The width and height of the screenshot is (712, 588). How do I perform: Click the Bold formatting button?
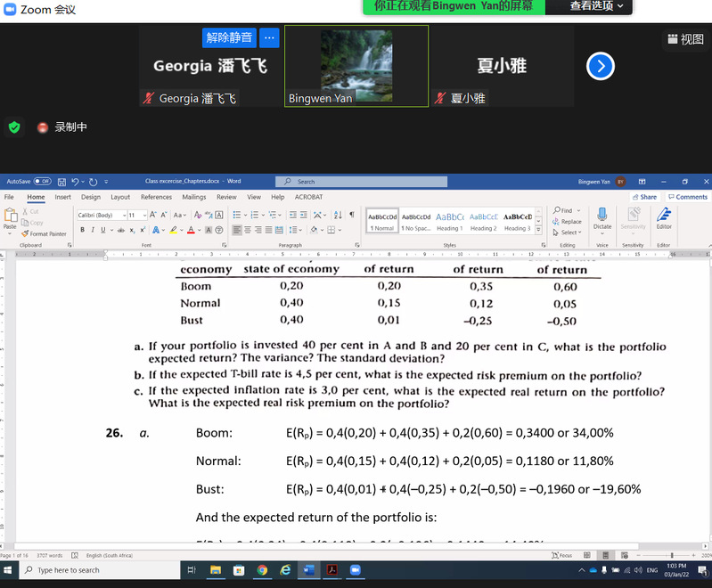(x=82, y=230)
